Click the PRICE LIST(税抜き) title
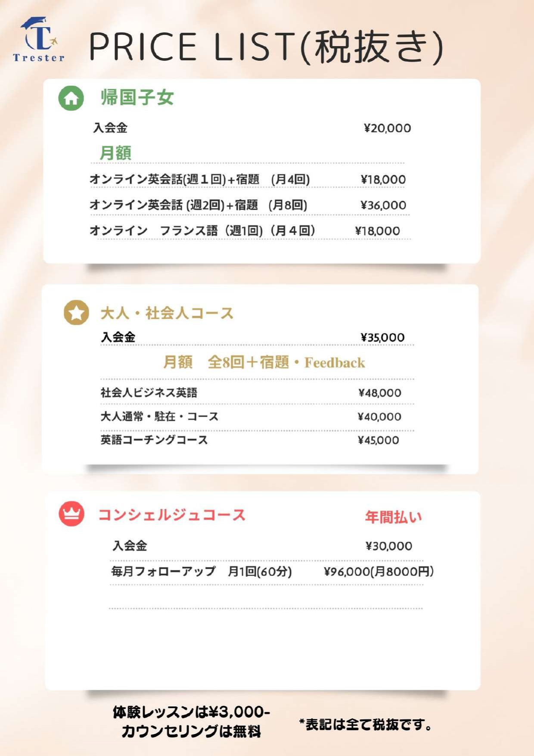Screen dimensions: 534x756 pos(266,47)
